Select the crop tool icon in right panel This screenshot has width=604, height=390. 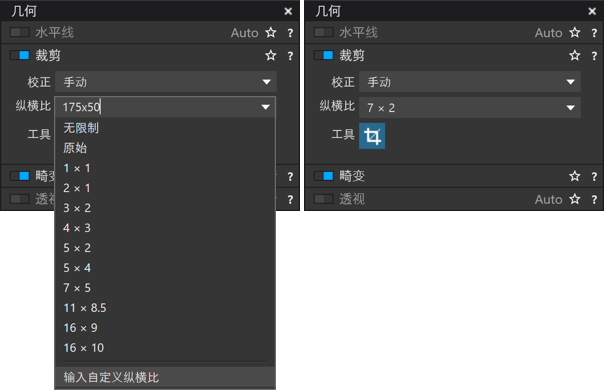pos(372,136)
